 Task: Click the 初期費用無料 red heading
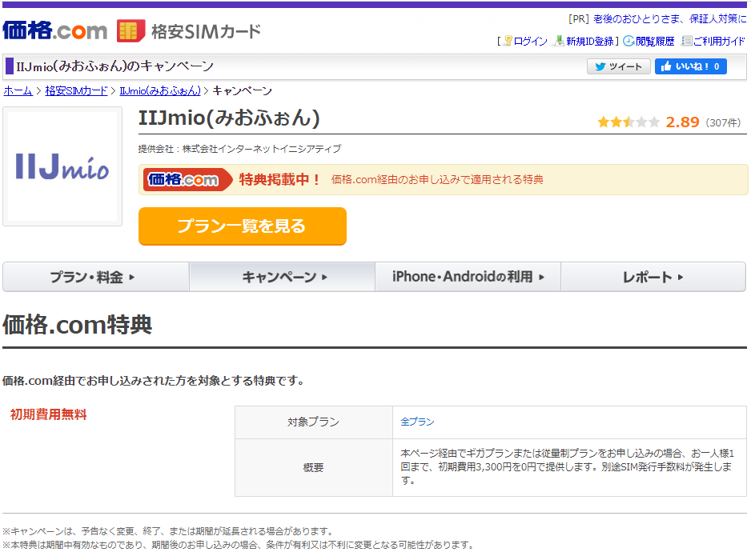[48, 414]
